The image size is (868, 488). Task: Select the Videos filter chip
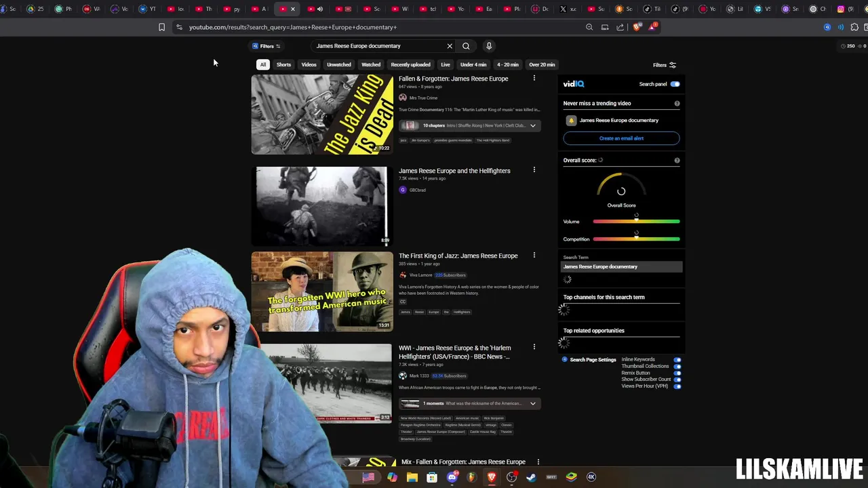click(309, 64)
